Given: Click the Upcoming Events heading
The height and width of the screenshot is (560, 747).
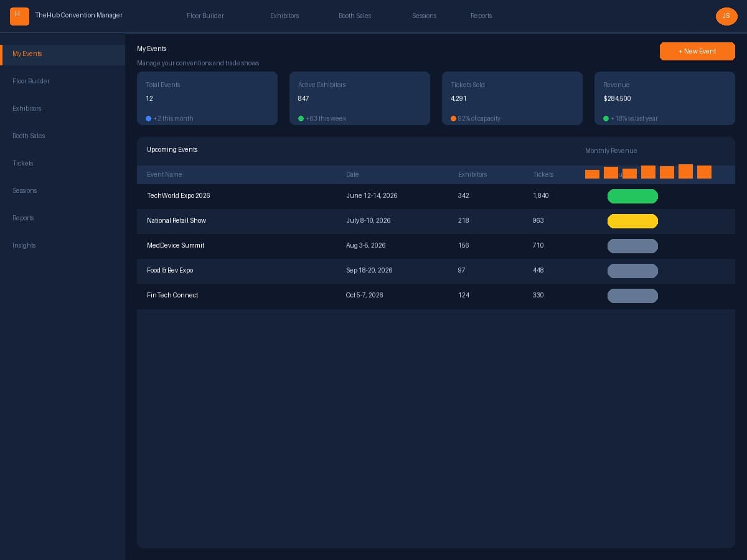Looking at the screenshot, I should (172, 150).
